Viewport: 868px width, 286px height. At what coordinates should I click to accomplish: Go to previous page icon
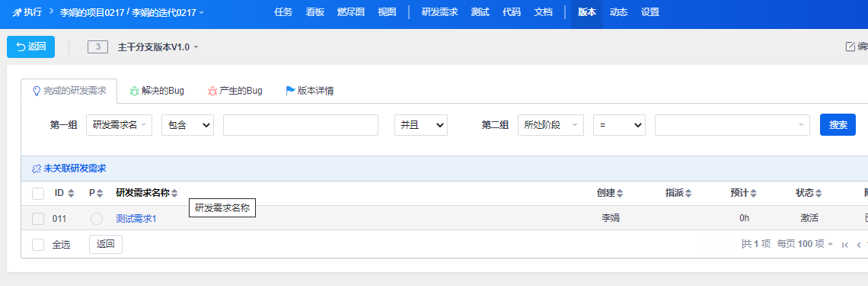859,244
